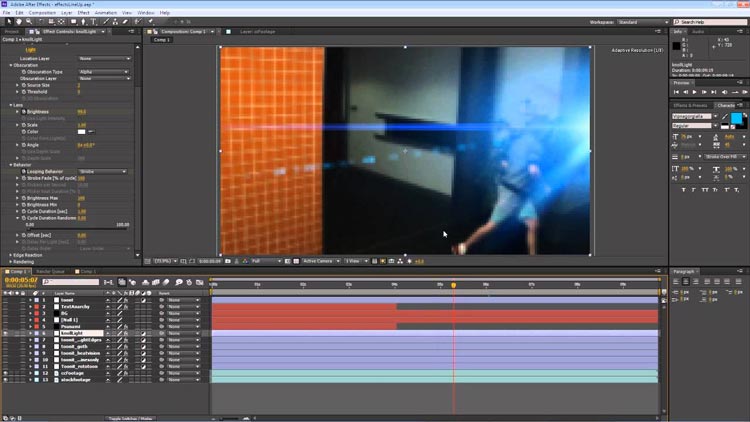Click Comp 1 breadcrumb in viewer
Image resolution: width=750 pixels, height=422 pixels.
click(162, 40)
